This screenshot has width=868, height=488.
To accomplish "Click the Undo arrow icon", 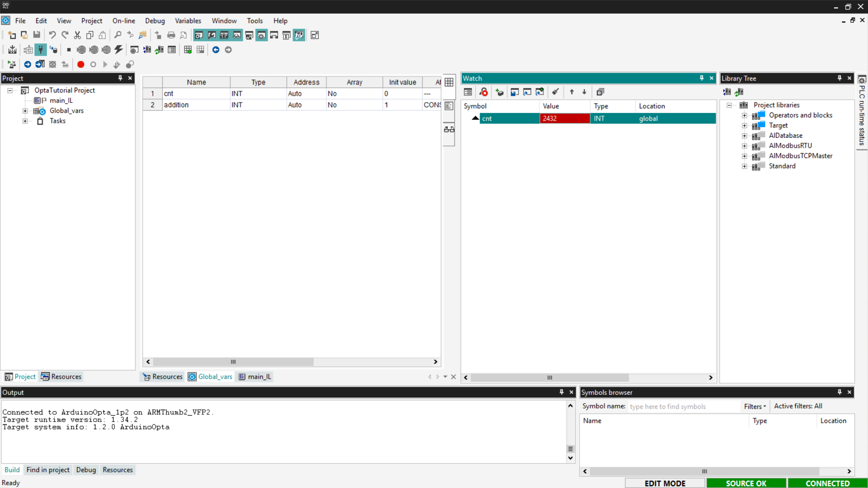I will click(x=52, y=35).
